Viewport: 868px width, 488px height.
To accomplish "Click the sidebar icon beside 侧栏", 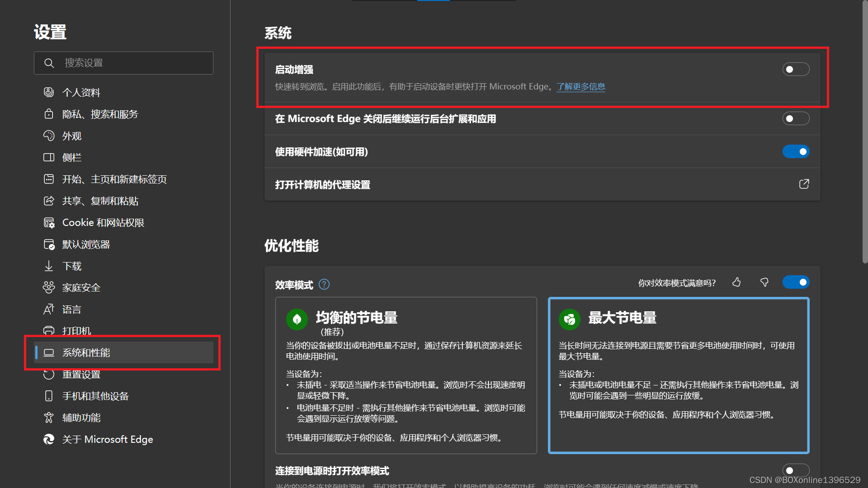I will (x=49, y=157).
